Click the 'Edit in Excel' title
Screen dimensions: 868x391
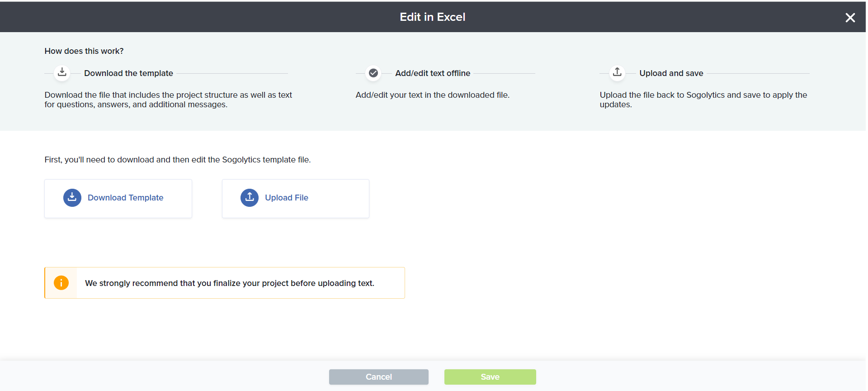(x=432, y=17)
